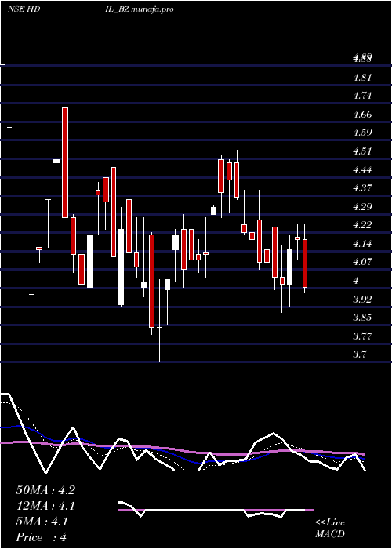Screen dimensions: 392x549
Task: Click the 'NSE HD' title text
Action: tap(24, 9)
